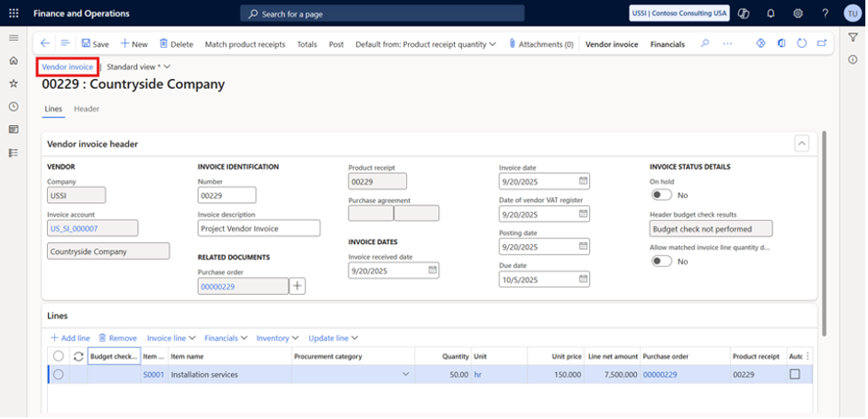Screen dimensions: 868x419
Task: Open the TU user account avatar
Action: (853, 13)
